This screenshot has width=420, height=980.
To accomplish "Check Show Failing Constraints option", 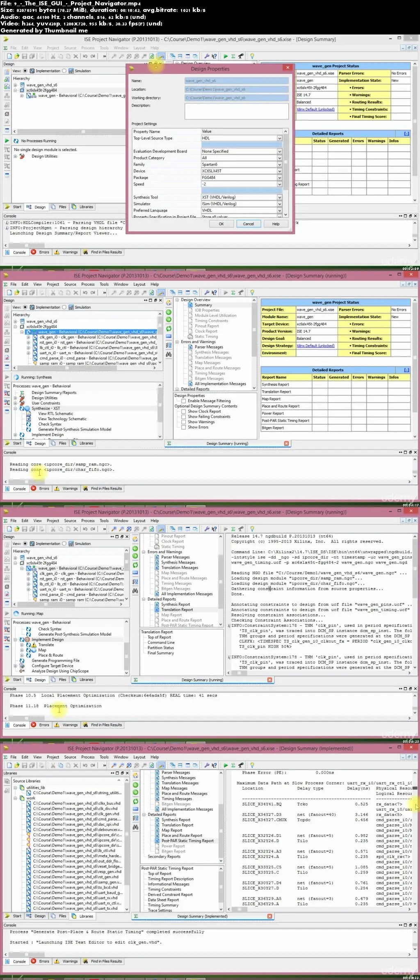I will pos(184,417).
